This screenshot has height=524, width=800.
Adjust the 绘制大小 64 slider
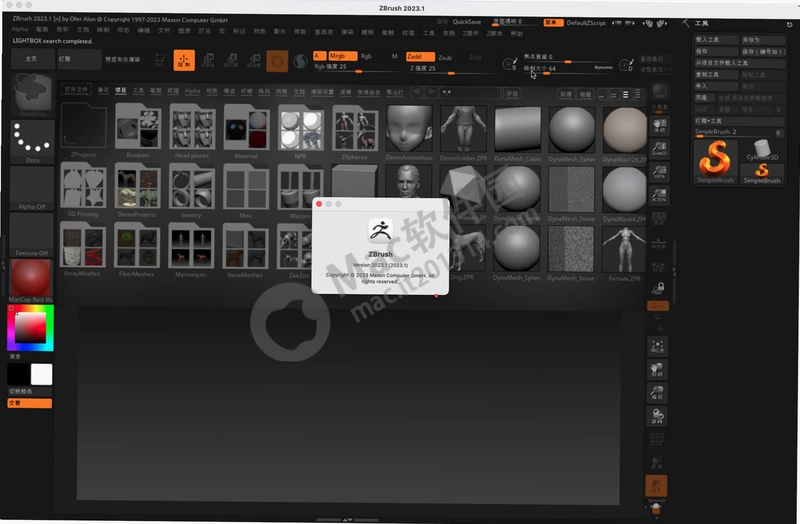(x=567, y=69)
